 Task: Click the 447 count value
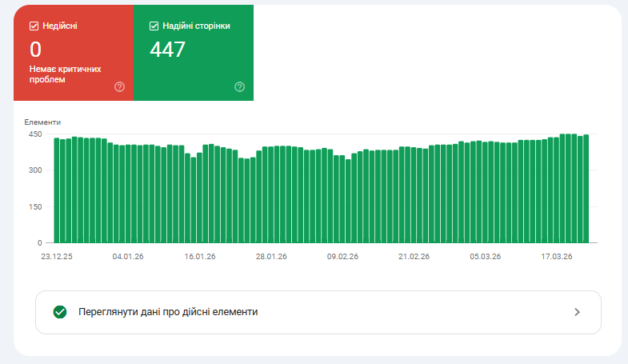click(x=167, y=50)
